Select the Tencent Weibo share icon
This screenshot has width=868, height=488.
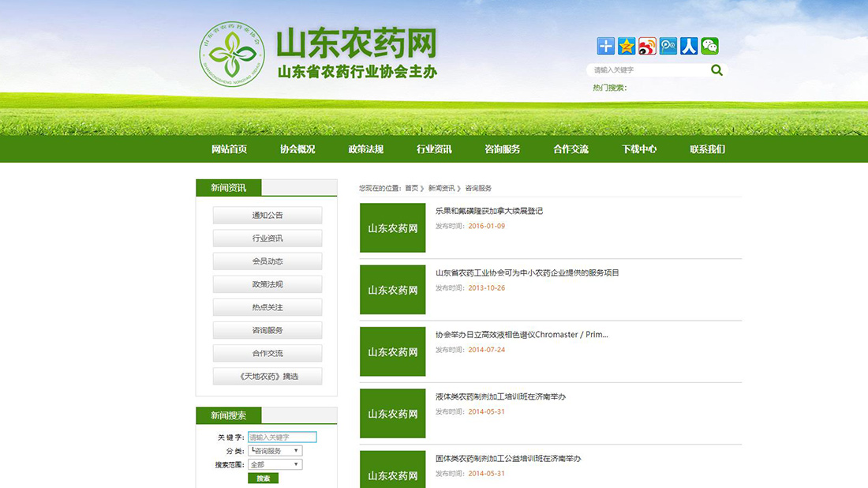668,46
